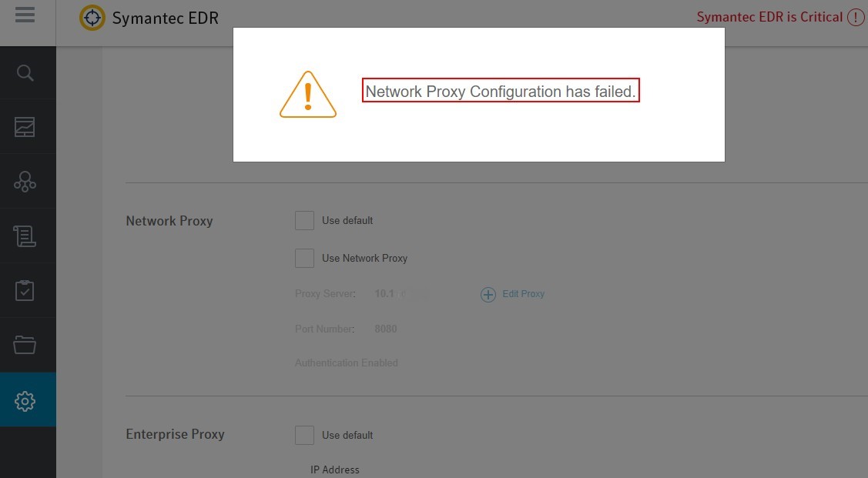Open the Policies scroll icon in sidebar
The width and height of the screenshot is (868, 478).
pos(25,236)
